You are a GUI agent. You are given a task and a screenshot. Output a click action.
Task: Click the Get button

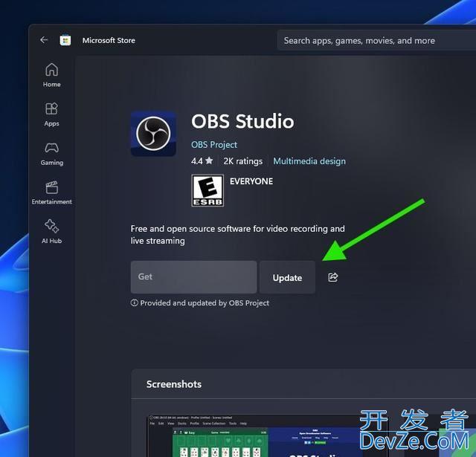coord(193,277)
